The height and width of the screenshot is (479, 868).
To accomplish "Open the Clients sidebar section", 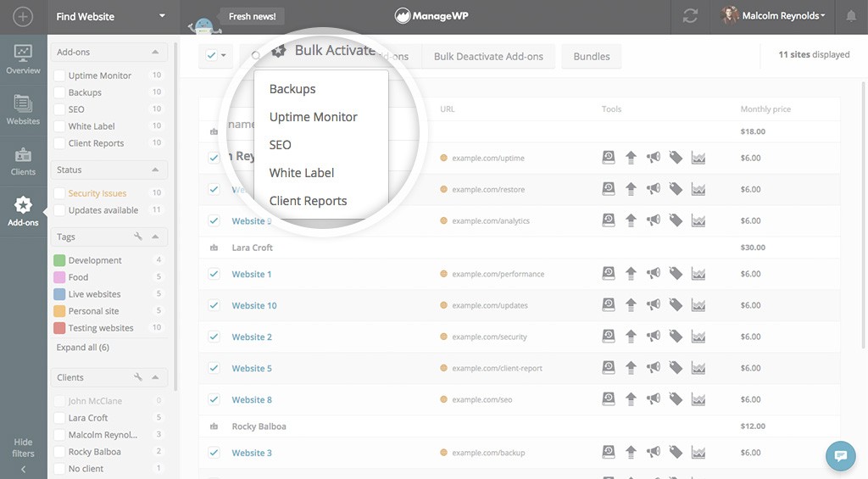I will coord(23,160).
